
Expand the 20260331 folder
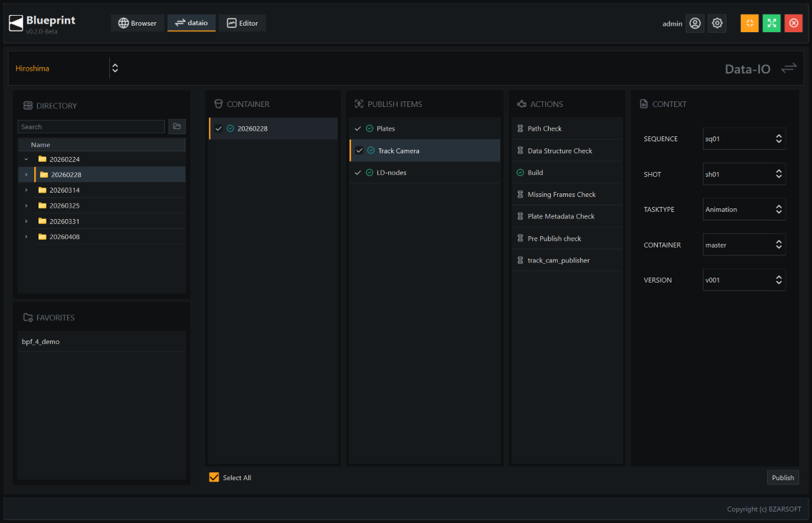(26, 222)
